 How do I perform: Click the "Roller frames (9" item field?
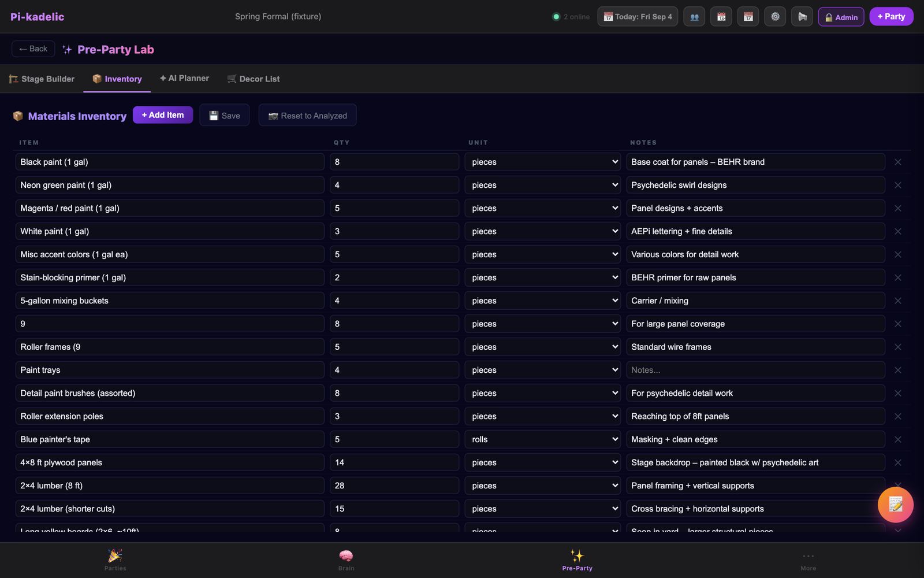170,347
